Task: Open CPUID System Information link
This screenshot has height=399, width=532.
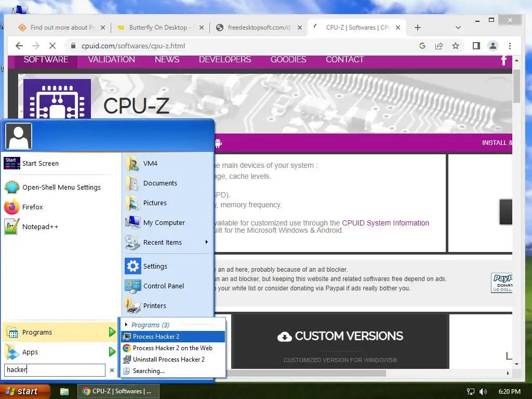Action: [x=385, y=223]
